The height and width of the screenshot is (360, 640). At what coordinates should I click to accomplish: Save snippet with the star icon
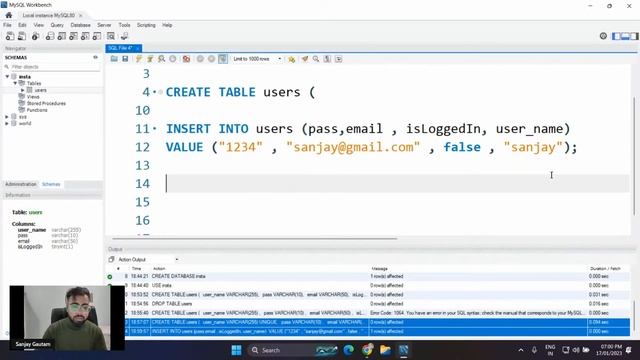291,59
